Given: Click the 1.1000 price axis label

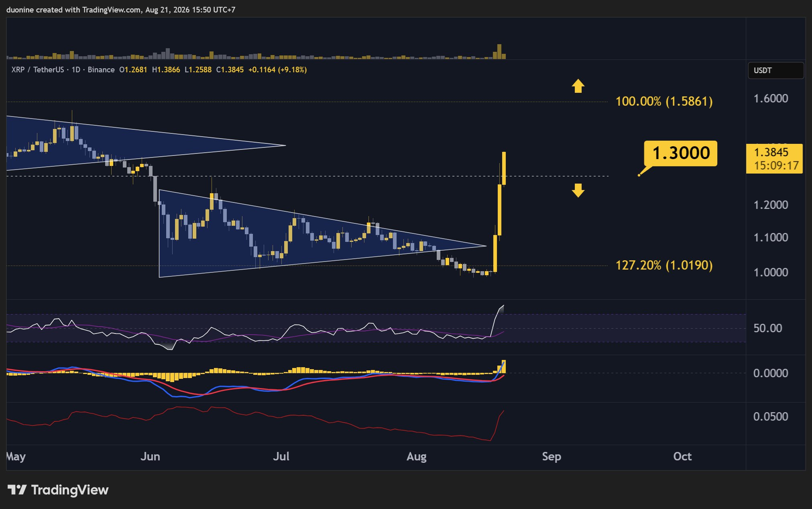Looking at the screenshot, I should (x=771, y=237).
